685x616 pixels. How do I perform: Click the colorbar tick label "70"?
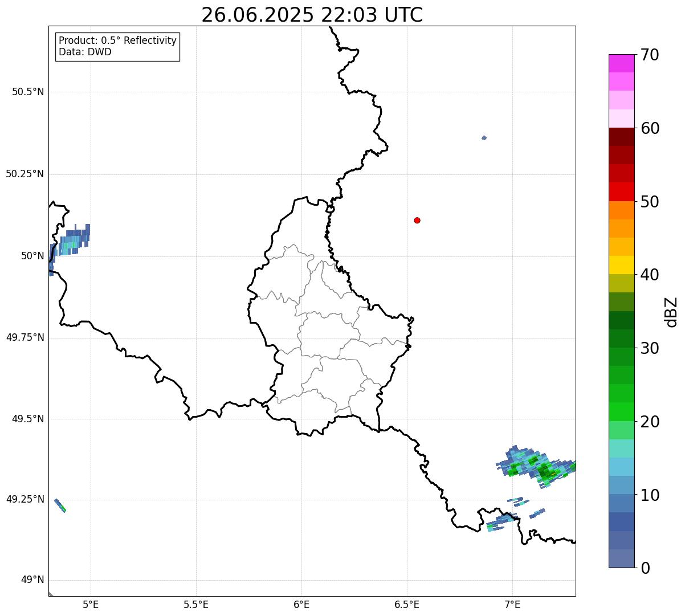click(650, 55)
